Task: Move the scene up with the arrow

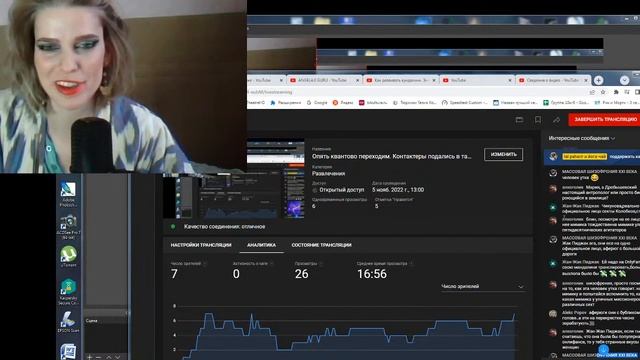Action: (x=109, y=357)
